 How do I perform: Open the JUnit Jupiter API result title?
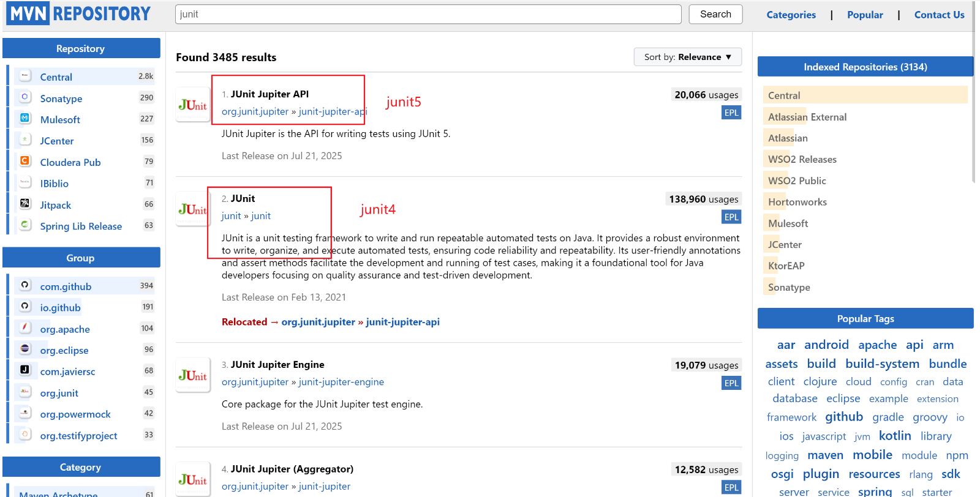[x=269, y=94]
